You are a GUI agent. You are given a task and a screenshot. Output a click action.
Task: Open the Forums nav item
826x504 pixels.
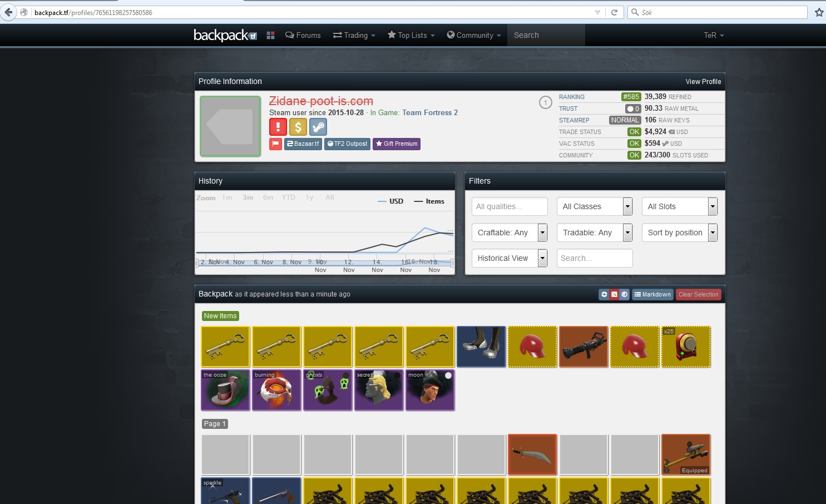303,35
